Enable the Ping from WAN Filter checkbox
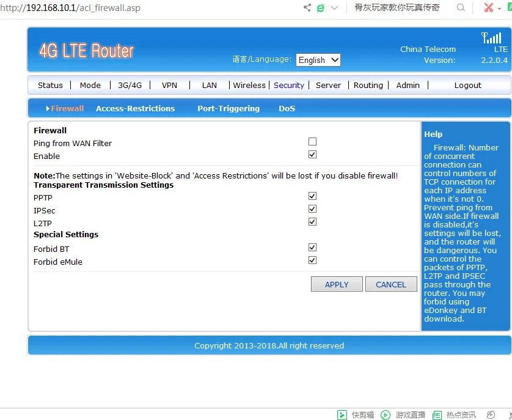The image size is (512, 420). tap(312, 141)
